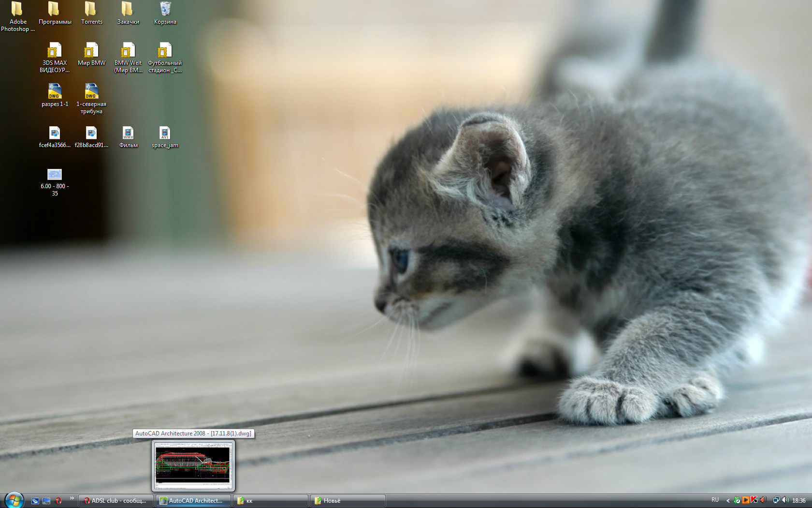Select the 1-северная трибуна DWG file

point(91,92)
